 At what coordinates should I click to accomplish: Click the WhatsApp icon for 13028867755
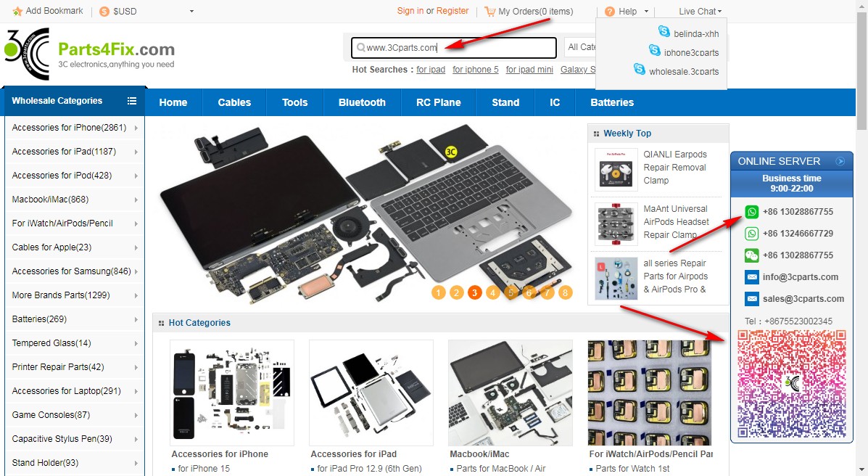752,212
